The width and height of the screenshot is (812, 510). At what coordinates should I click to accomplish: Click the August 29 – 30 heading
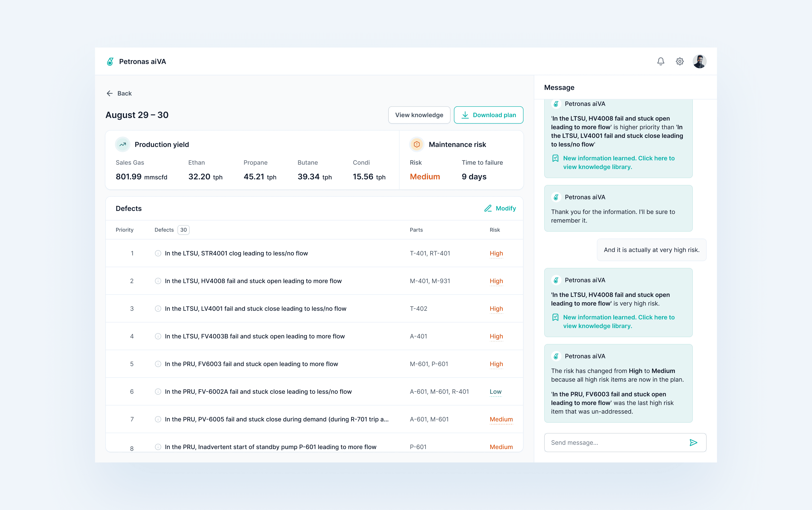coord(137,115)
